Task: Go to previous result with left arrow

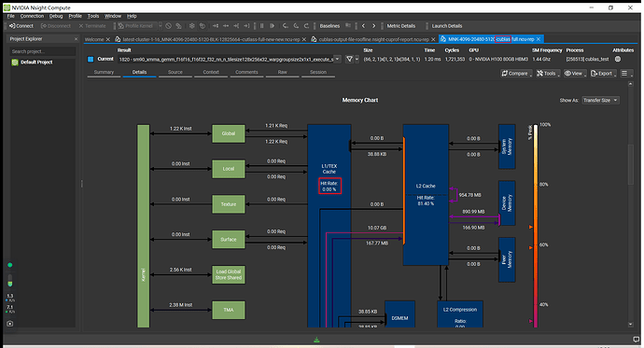Action: coord(363,26)
